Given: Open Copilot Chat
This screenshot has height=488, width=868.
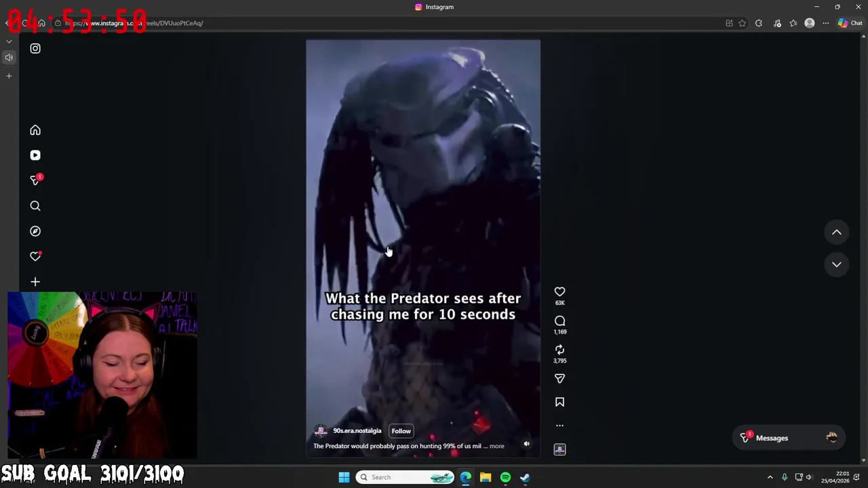Looking at the screenshot, I should coord(850,23).
